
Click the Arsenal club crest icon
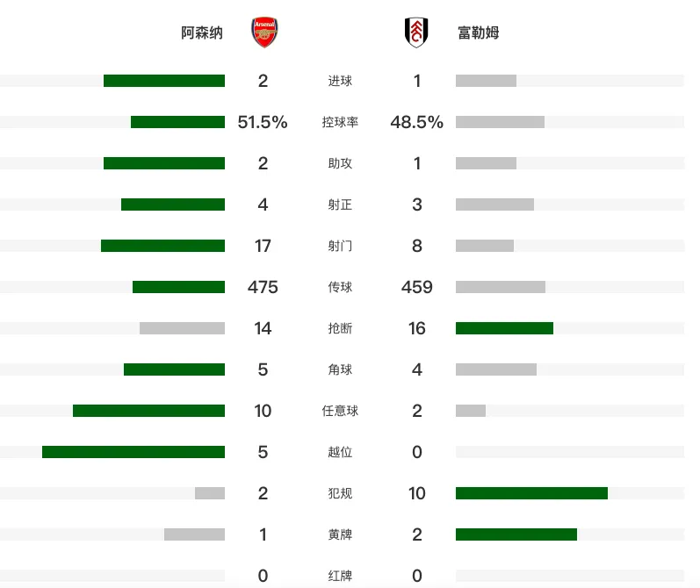coord(264,32)
